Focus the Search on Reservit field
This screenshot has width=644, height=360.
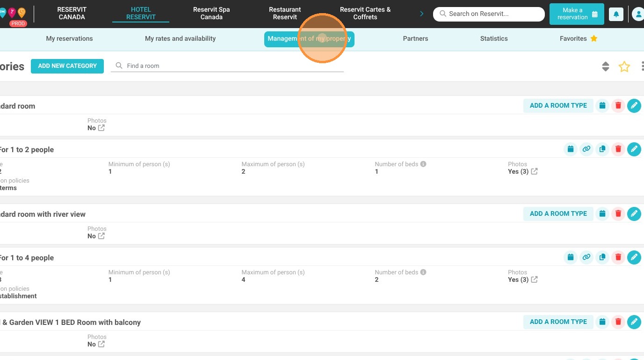(489, 14)
